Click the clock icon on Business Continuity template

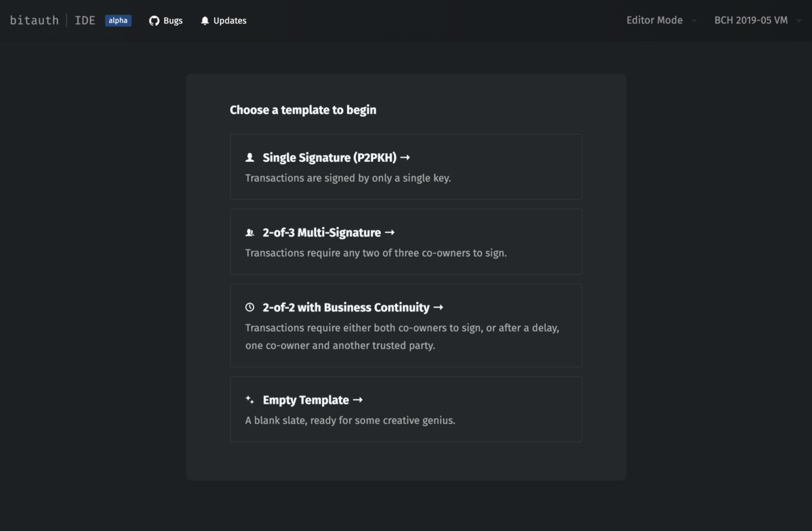click(250, 307)
